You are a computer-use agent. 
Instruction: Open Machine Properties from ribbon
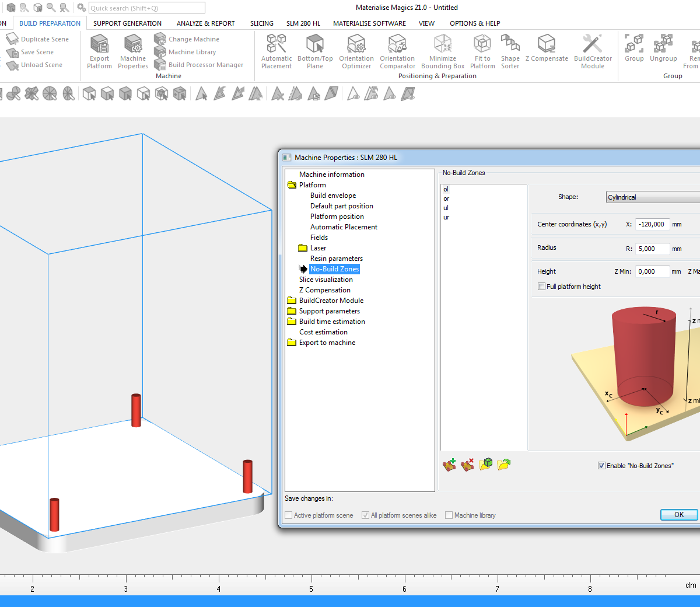click(x=133, y=51)
